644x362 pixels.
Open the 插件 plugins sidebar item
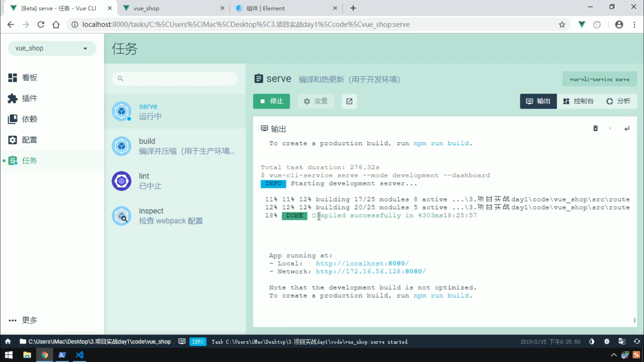pos(52,99)
